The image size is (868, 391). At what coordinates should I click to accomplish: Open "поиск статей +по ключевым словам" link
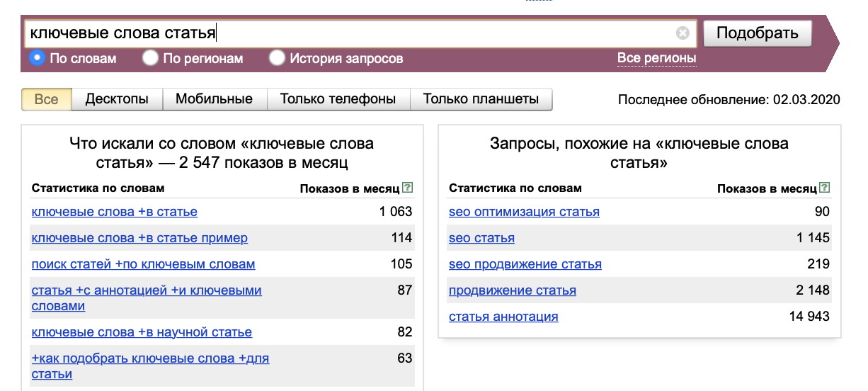coord(143,264)
